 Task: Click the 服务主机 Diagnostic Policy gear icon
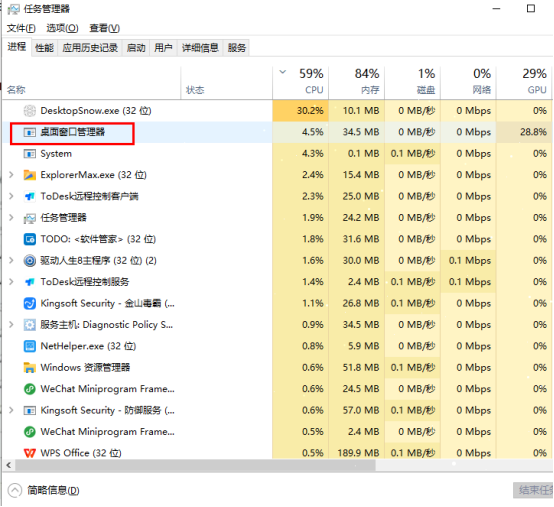coord(30,325)
